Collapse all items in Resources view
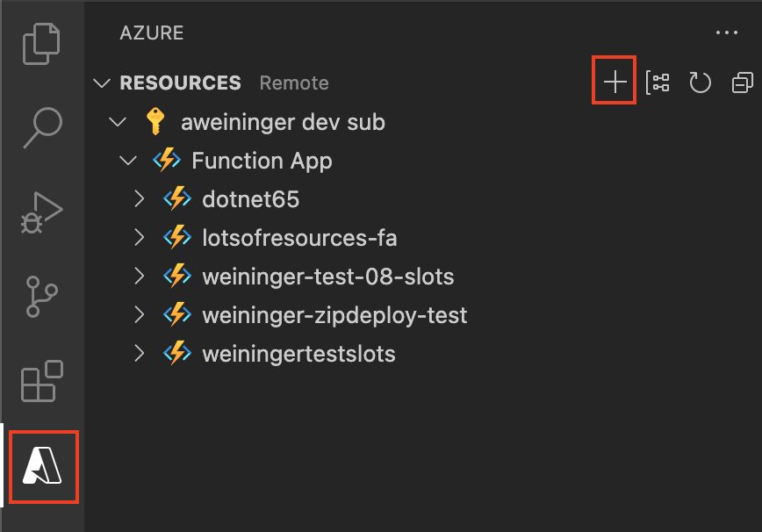The width and height of the screenshot is (762, 532). click(x=743, y=80)
